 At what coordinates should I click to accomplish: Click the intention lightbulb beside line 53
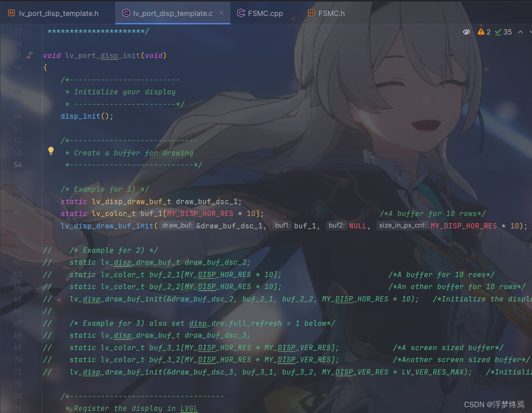click(x=50, y=151)
